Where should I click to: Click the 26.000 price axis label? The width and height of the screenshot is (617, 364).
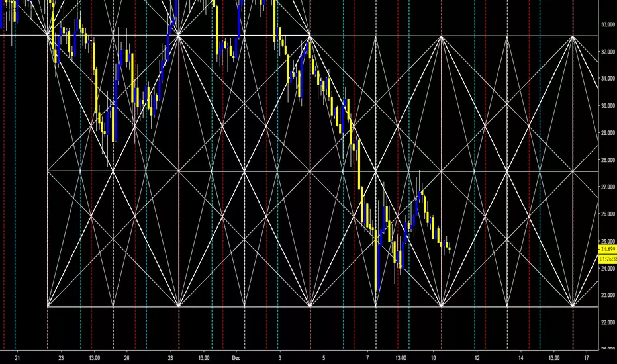[x=608, y=214]
